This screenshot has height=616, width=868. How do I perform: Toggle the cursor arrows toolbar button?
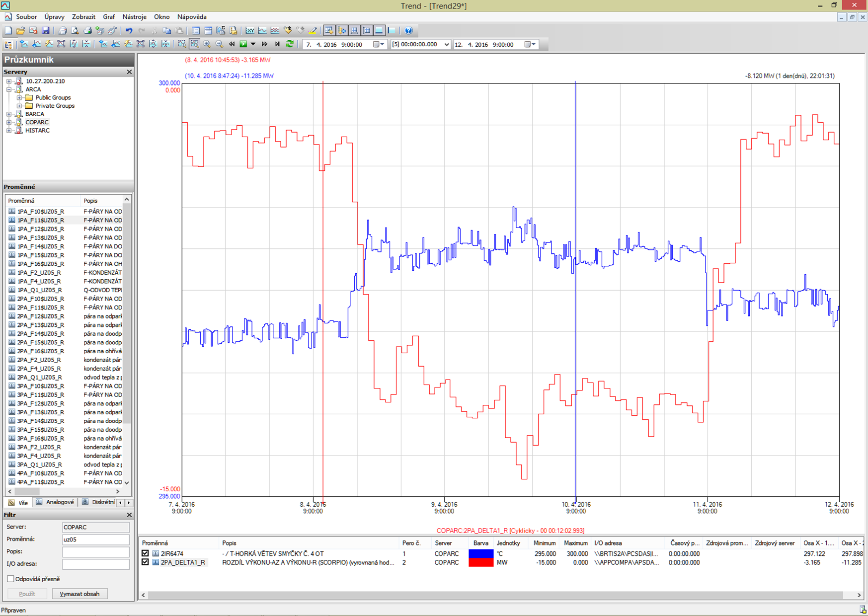(x=342, y=30)
